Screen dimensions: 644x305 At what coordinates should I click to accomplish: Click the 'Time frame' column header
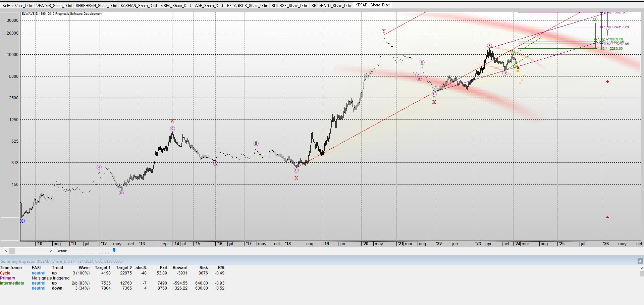11,268
